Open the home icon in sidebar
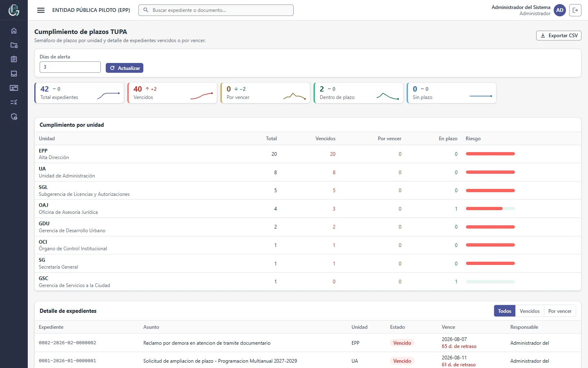The height and width of the screenshot is (368, 588). [x=14, y=31]
